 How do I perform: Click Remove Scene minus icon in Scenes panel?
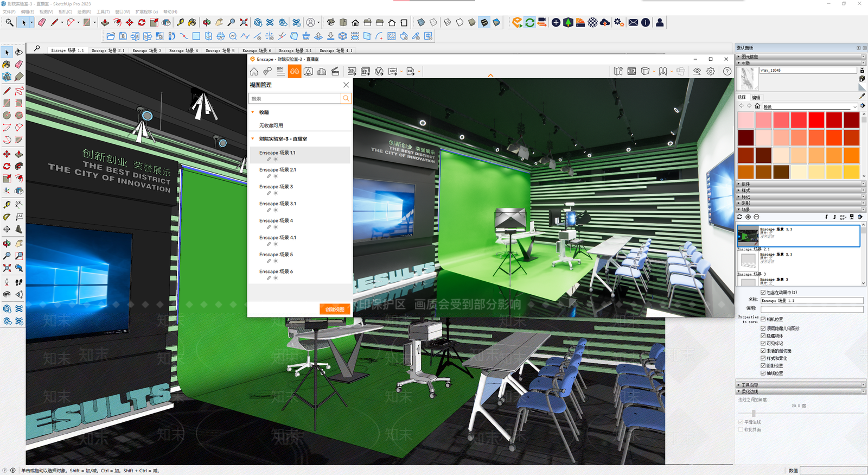[x=756, y=217]
